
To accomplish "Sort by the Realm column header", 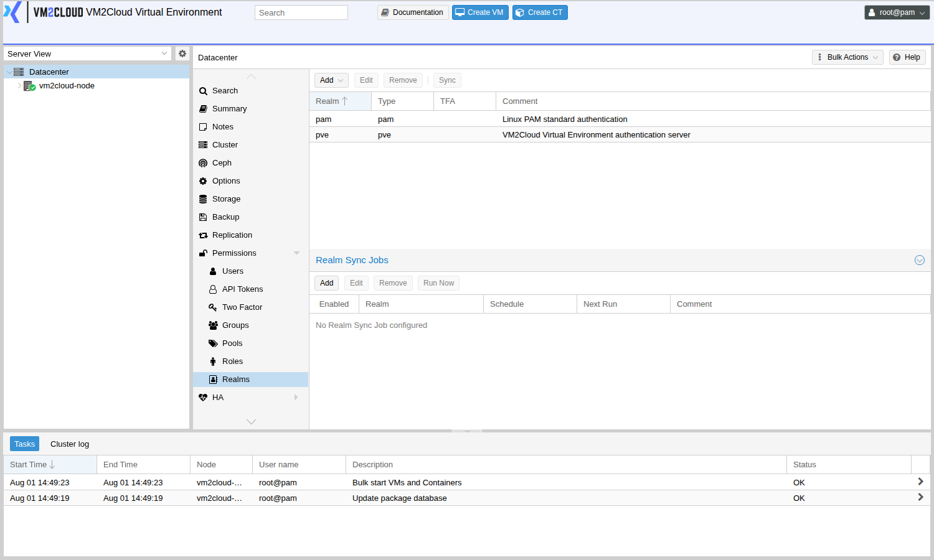I will click(340, 101).
